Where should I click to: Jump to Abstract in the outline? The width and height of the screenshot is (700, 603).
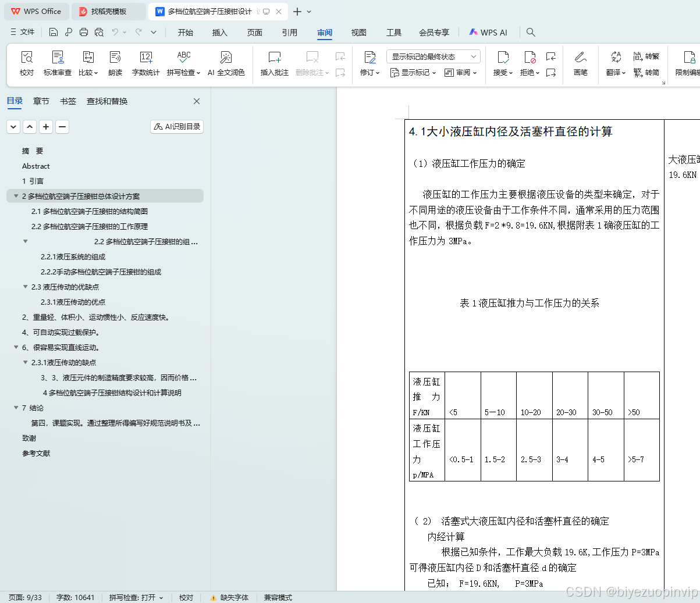click(36, 166)
